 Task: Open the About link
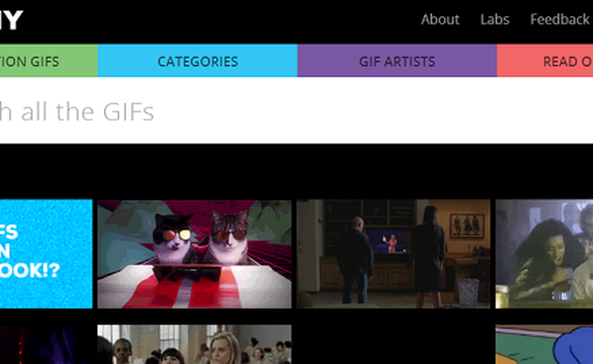coord(441,19)
